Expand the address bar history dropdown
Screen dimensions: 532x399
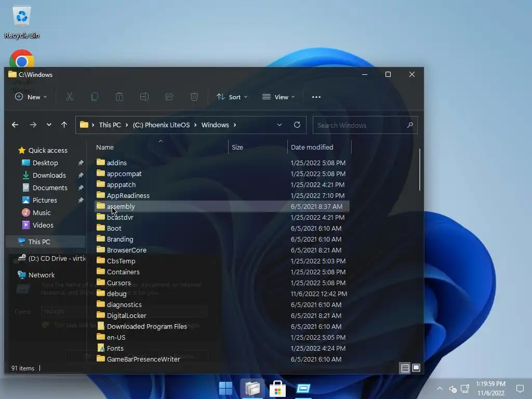tap(279, 125)
